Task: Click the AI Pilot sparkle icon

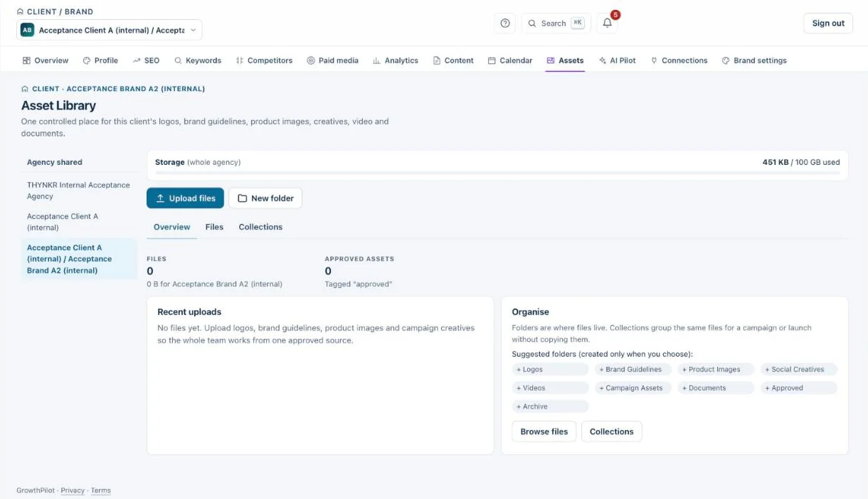Action: (603, 60)
